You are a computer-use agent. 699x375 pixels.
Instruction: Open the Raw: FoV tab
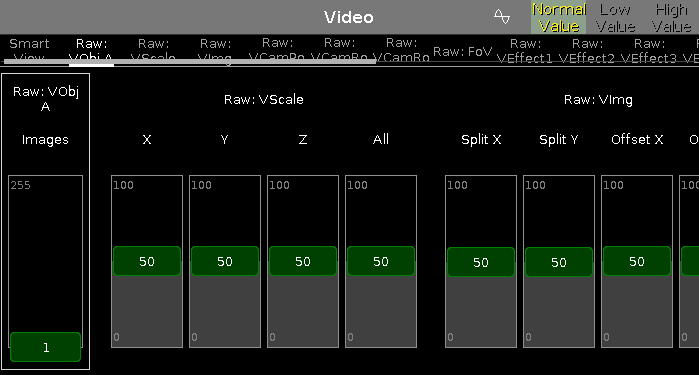point(462,51)
